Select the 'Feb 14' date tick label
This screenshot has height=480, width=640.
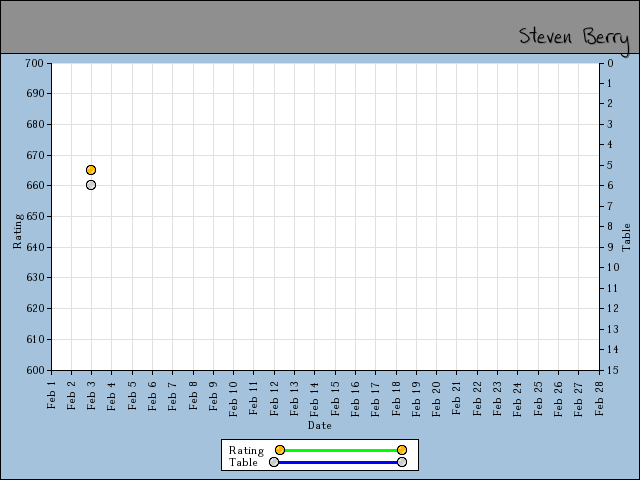tap(315, 395)
